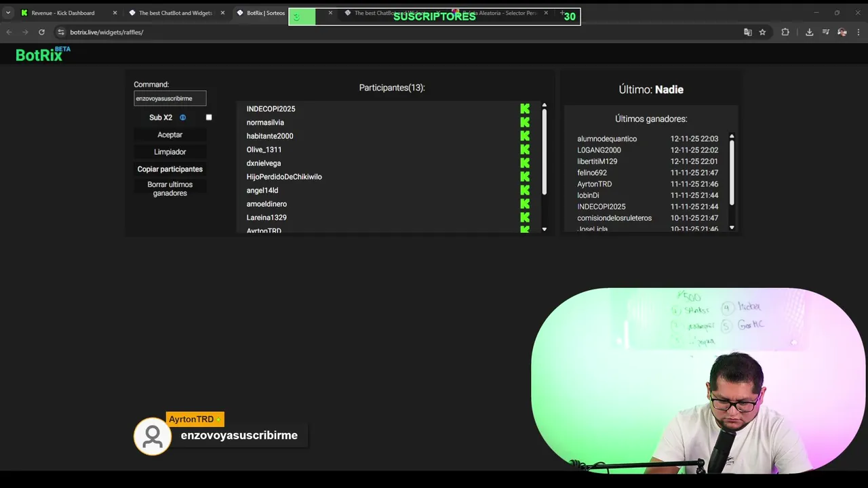Open the browser profile avatar
The width and height of the screenshot is (868, 488).
[842, 32]
